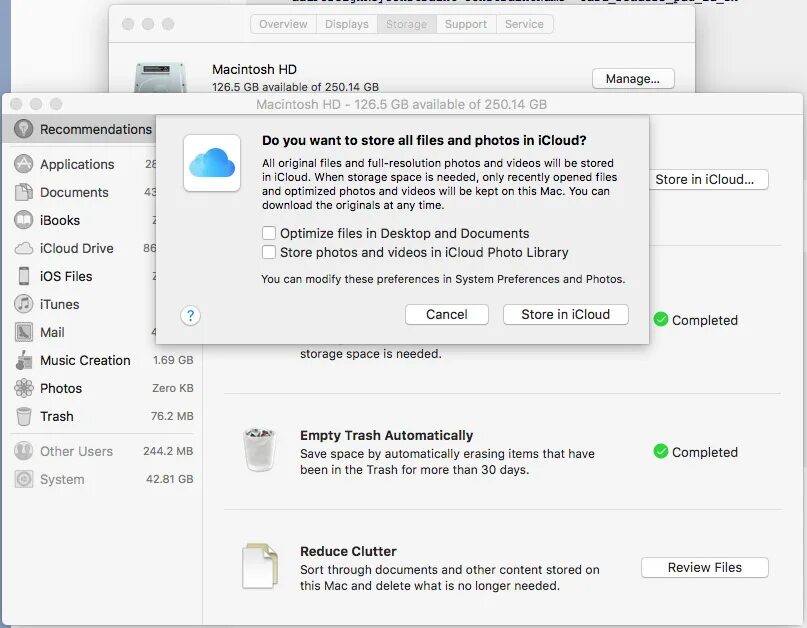Click the iCloud logo in dialog

(x=212, y=163)
